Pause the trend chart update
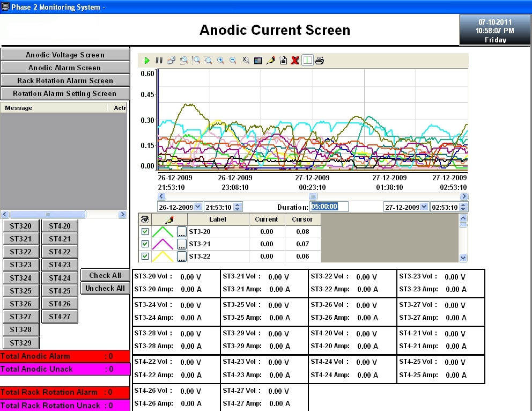 pyautogui.click(x=159, y=61)
